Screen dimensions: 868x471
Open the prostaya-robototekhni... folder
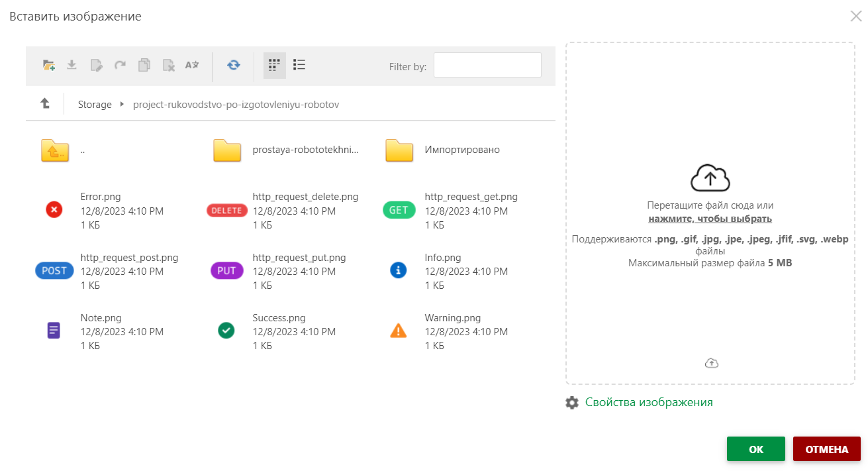(305, 150)
